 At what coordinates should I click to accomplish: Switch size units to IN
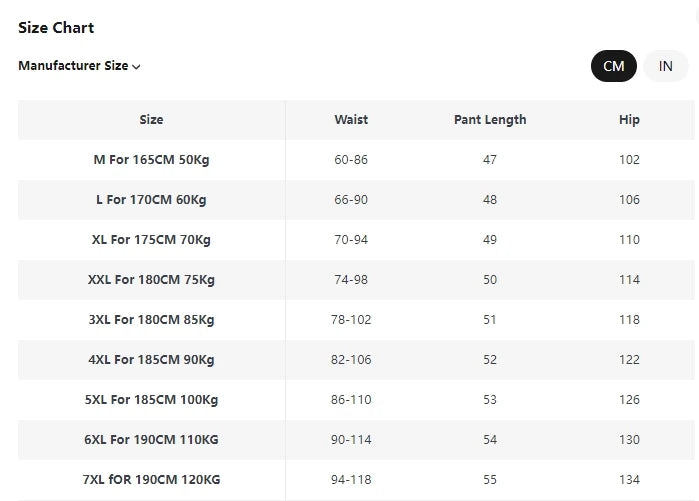point(666,66)
